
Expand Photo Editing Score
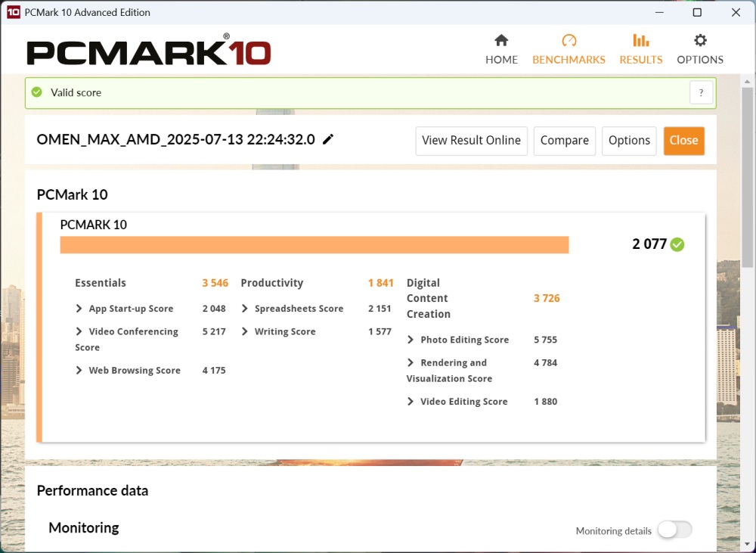point(411,340)
